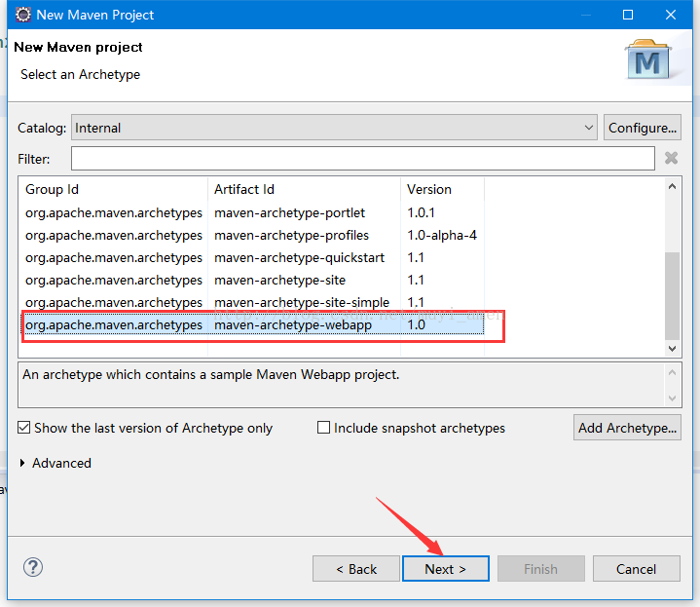Screen dimensions: 700x607
Task: Cancel the New Maven Project dialog
Action: (636, 569)
